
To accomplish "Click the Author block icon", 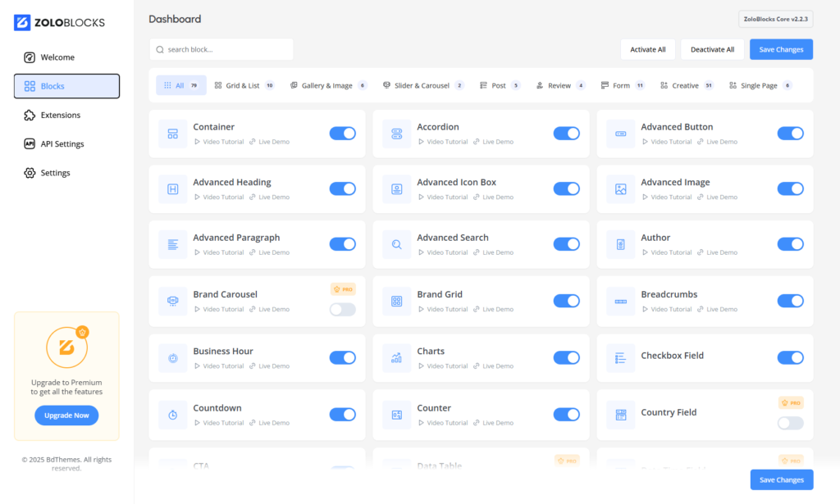I will tap(620, 244).
